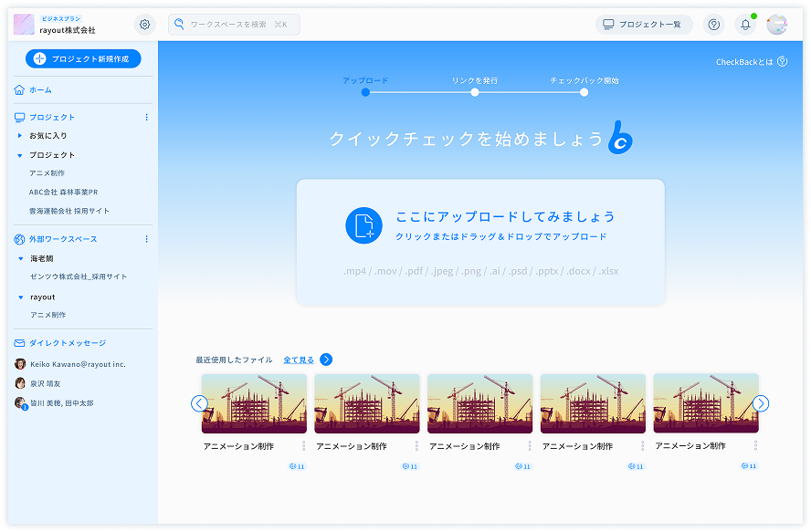Click the rayout workspace logo
Image resolution: width=811 pixels, height=532 pixels.
(x=24, y=25)
